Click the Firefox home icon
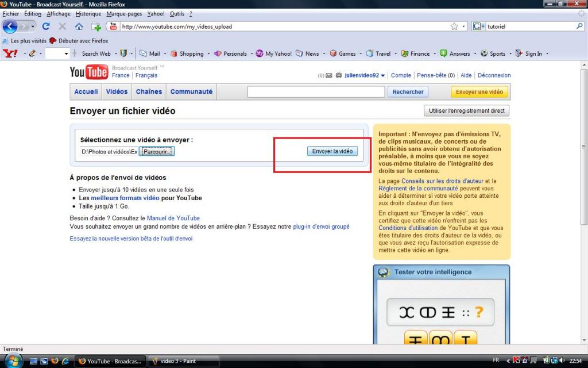This screenshot has height=368, width=588. pos(79,26)
